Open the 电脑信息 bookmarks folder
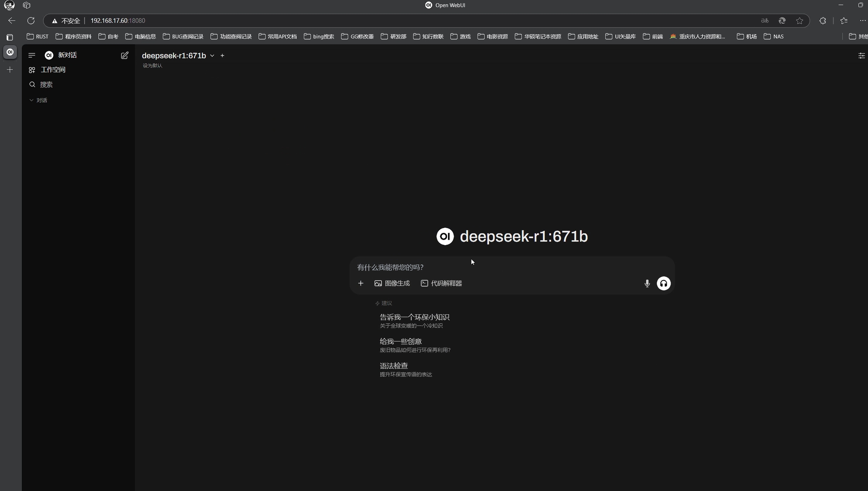The width and height of the screenshot is (868, 491). tap(140, 37)
